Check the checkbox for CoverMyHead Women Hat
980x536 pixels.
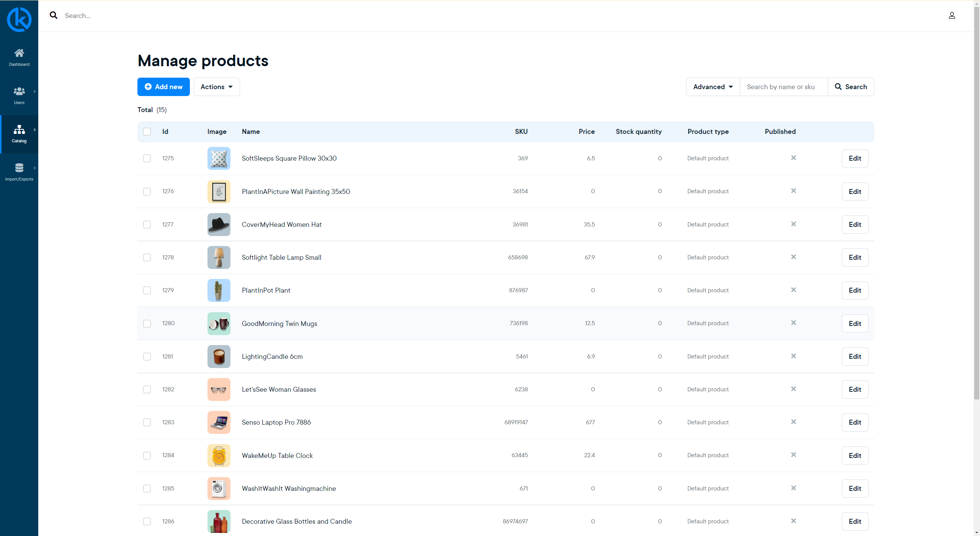pos(147,225)
